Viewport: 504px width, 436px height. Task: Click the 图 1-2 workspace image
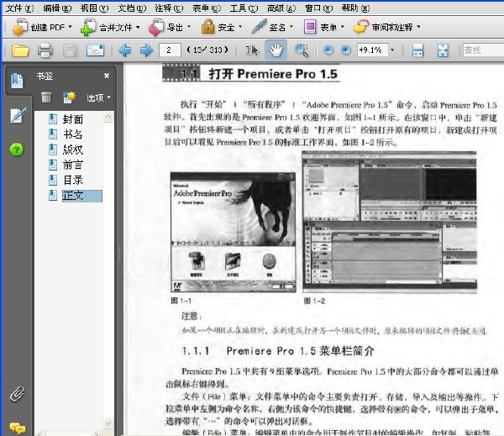coord(389,222)
